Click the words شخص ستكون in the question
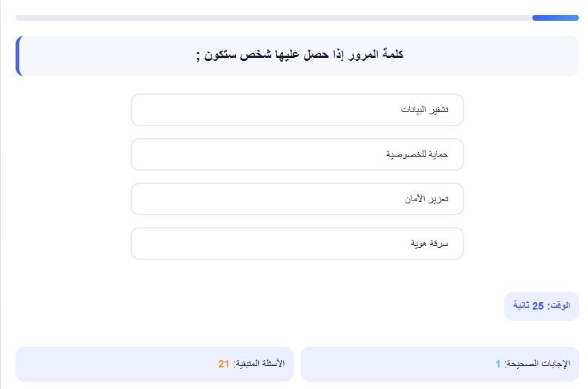588x389 pixels. pyautogui.click(x=238, y=55)
